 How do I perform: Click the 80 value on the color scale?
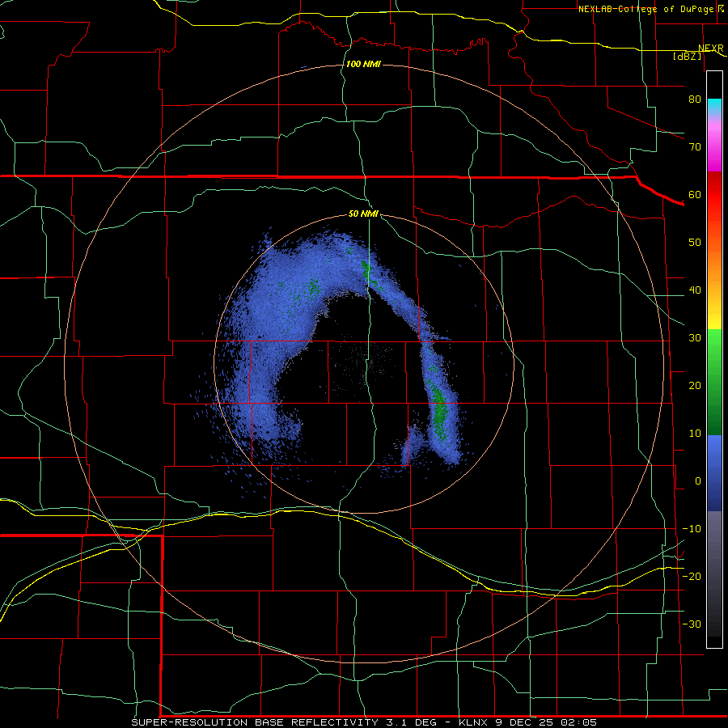695,99
